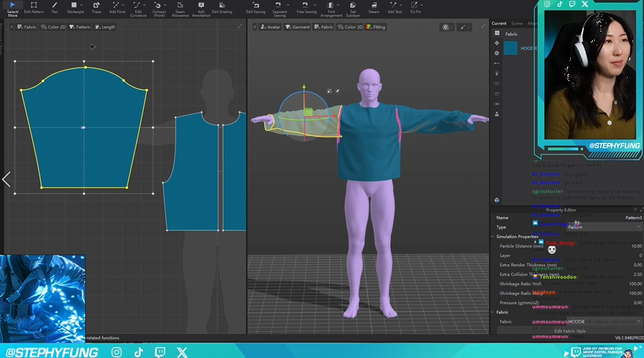Activate the Segment Sewing tool
The height and width of the screenshot is (358, 644).
(279, 8)
